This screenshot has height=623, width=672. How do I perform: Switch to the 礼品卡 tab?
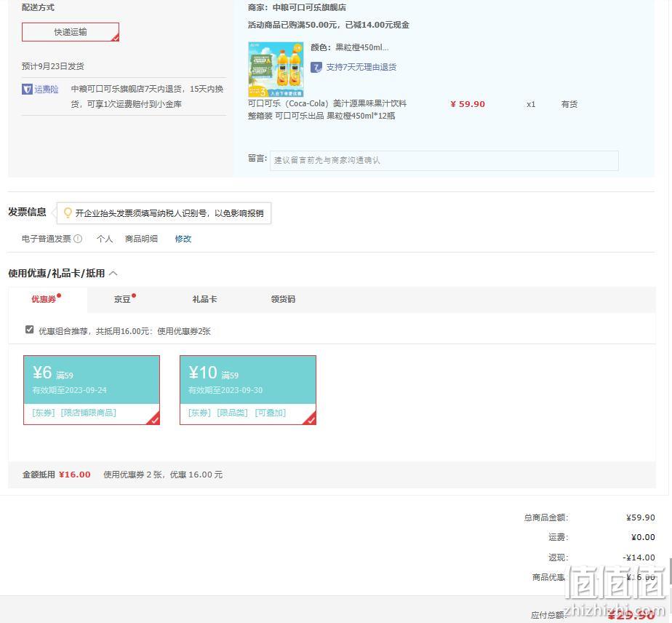tap(204, 299)
